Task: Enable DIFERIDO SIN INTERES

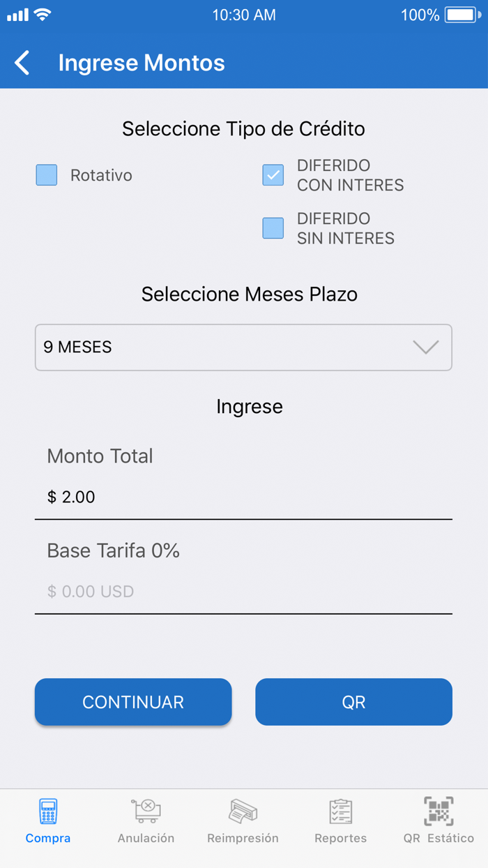Action: coord(272,228)
